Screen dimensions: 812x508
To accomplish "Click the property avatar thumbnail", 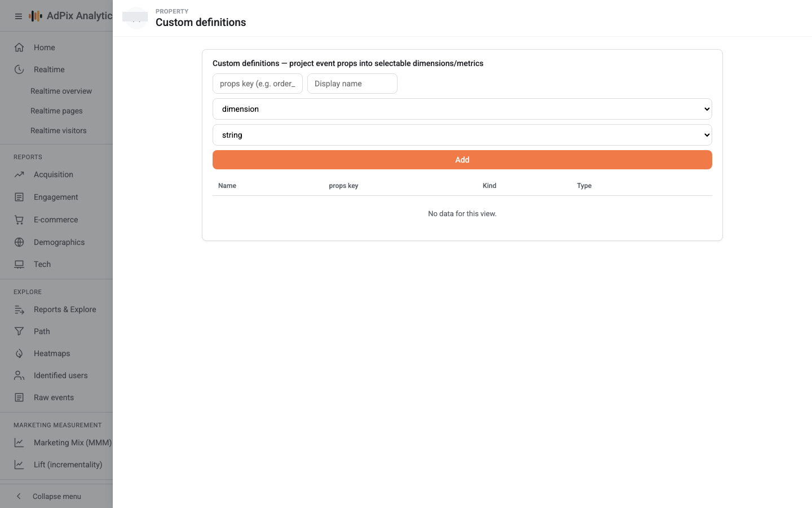I will [135, 18].
